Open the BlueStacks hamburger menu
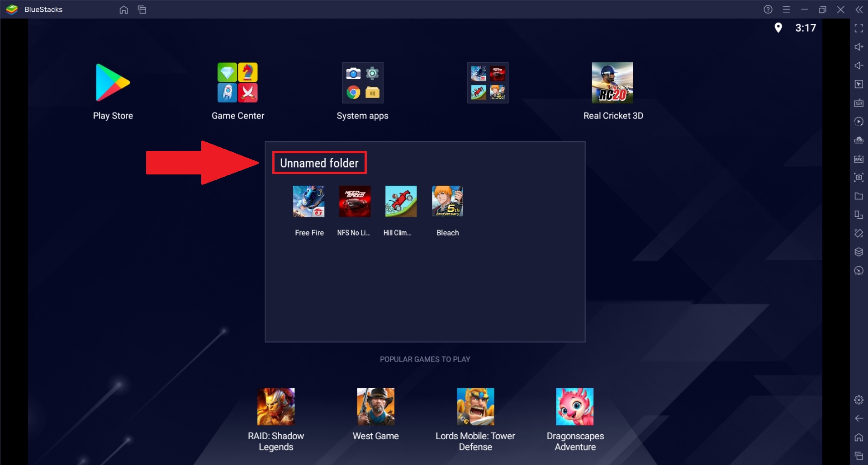 [787, 9]
